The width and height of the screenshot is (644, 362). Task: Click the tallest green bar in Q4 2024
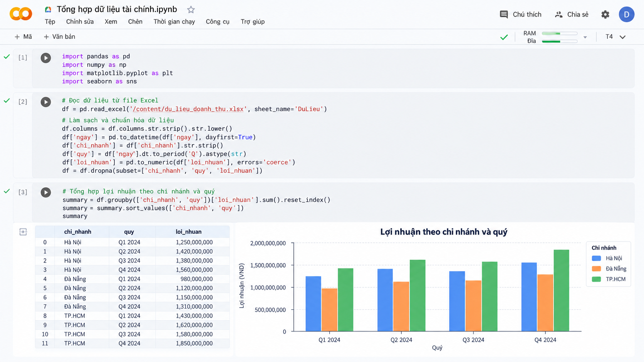click(x=561, y=290)
